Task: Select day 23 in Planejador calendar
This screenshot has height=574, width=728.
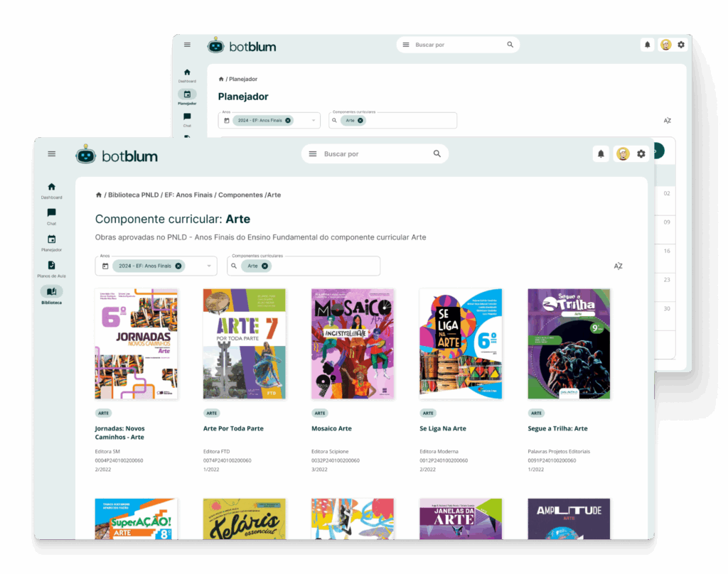Action: coord(667,280)
